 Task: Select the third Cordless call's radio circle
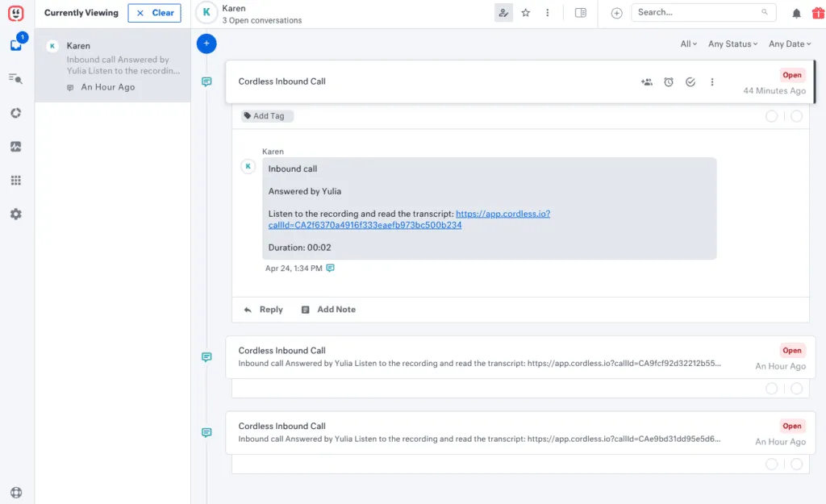(796, 464)
